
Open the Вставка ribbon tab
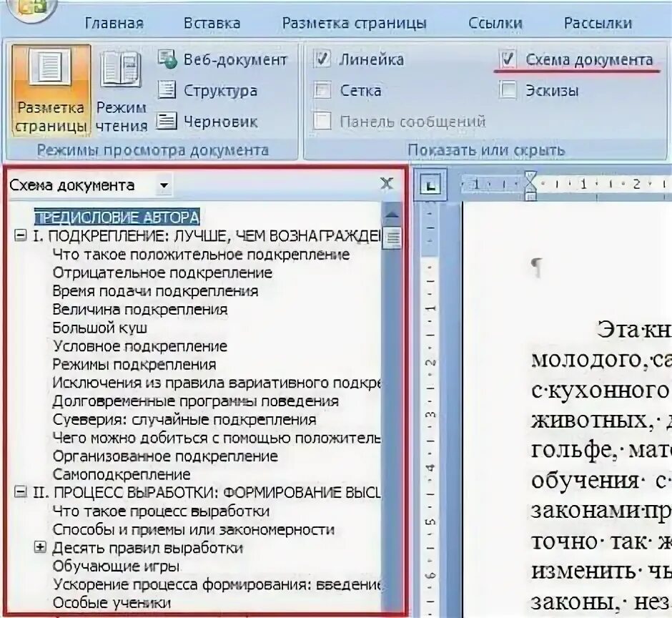212,23
